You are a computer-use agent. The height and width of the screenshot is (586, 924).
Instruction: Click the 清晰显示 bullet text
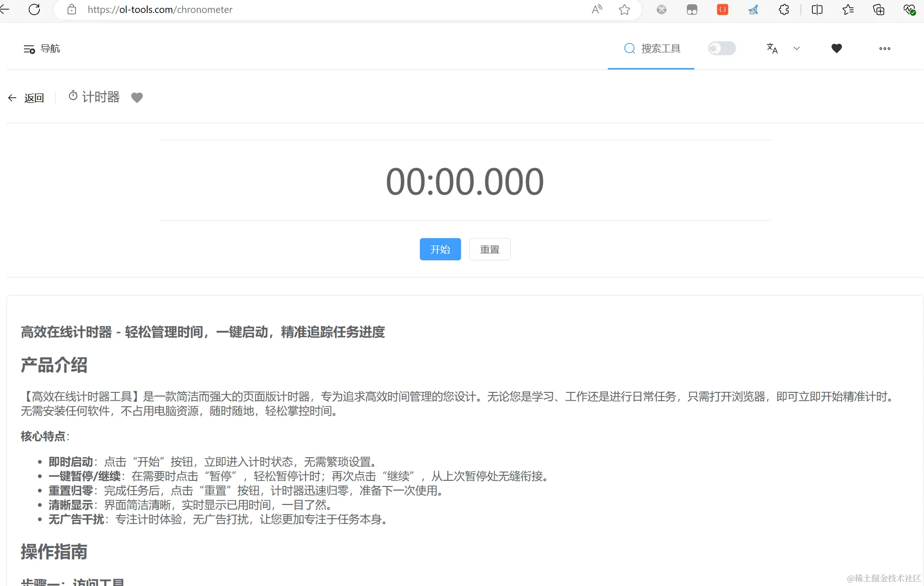pyautogui.click(x=71, y=505)
